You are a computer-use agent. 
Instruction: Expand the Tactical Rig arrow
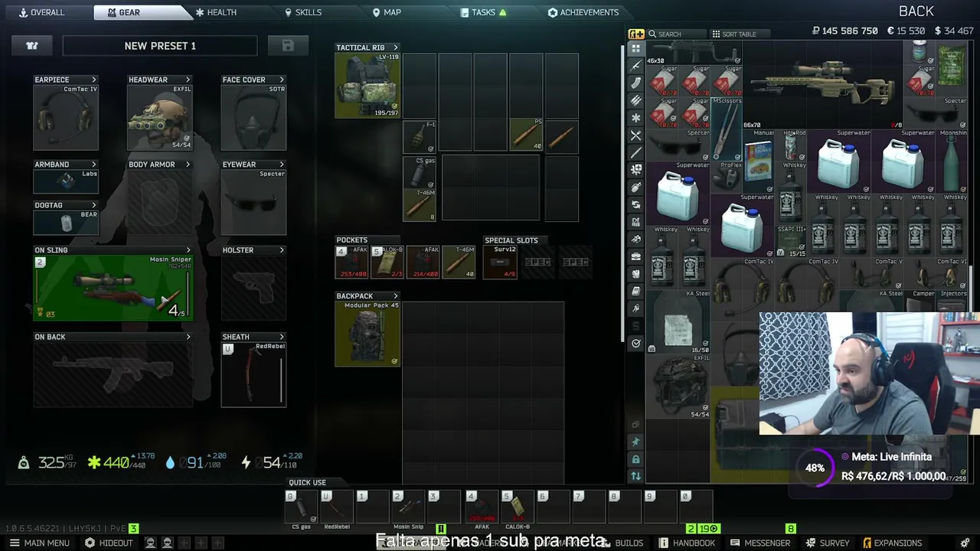[x=396, y=47]
